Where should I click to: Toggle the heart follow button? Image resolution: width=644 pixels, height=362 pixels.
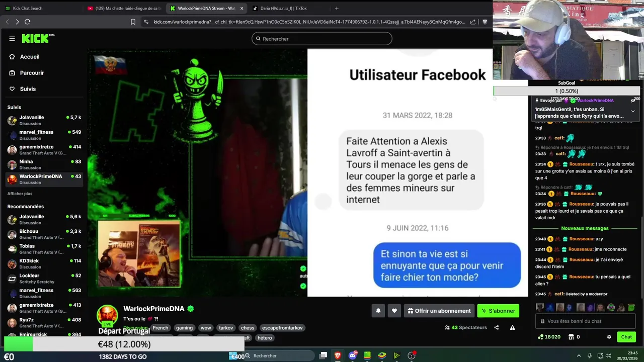click(394, 311)
